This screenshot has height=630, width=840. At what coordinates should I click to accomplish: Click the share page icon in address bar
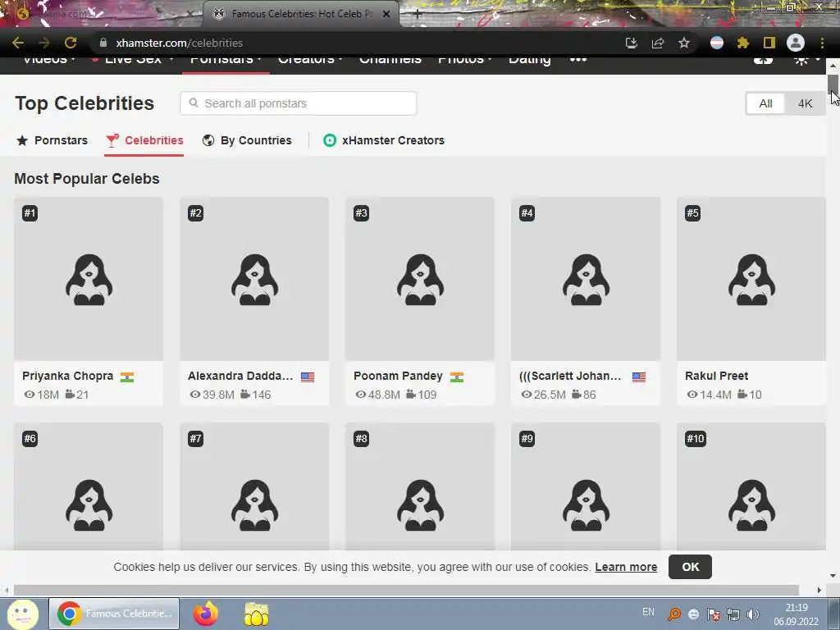click(x=657, y=43)
